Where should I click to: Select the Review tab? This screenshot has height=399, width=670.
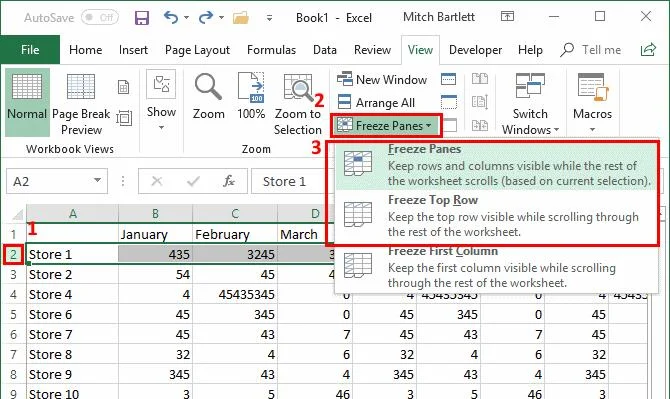point(372,50)
